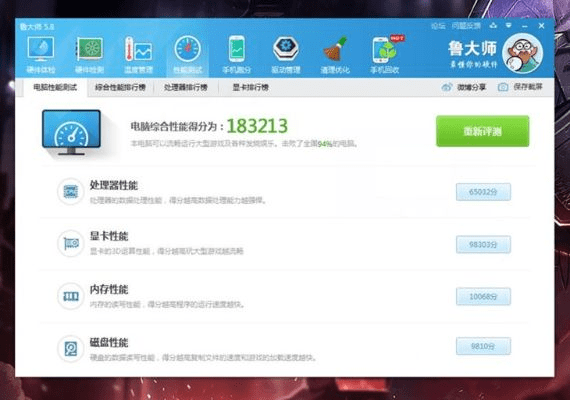
Task: Open the 硬件检测 hardware detection icon
Action: coord(89,50)
